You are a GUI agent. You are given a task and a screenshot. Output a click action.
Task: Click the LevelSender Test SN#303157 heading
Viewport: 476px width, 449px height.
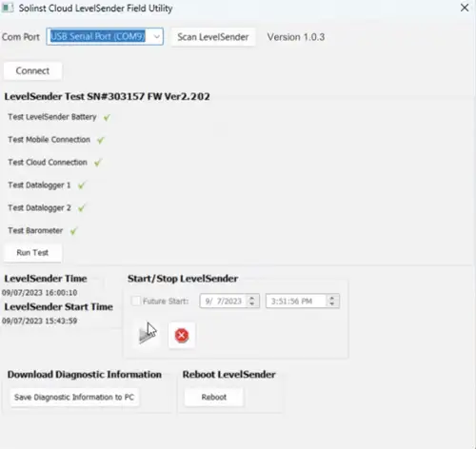click(107, 96)
